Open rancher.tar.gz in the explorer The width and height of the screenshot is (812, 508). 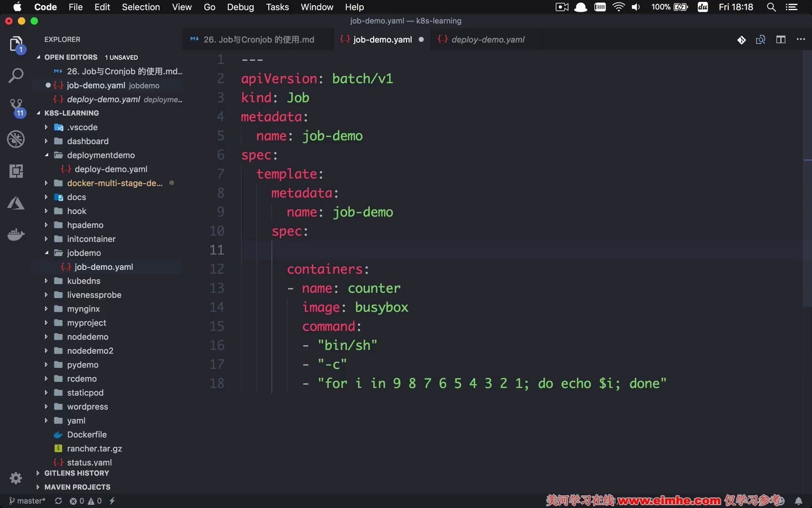point(94,449)
